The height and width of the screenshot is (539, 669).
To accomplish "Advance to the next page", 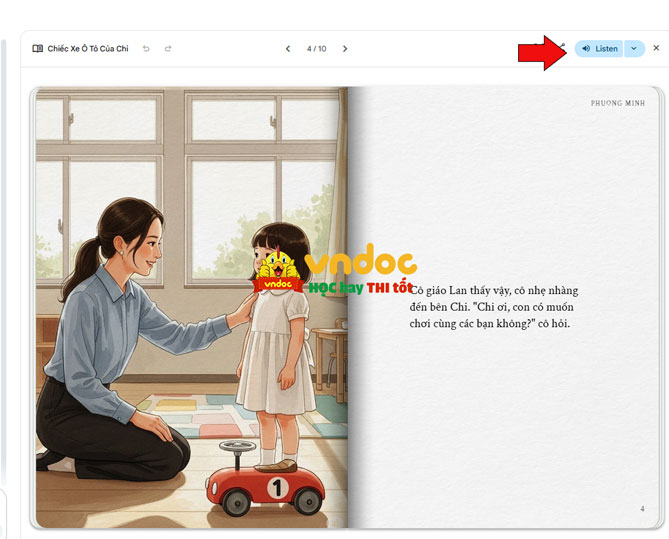I will coord(345,48).
